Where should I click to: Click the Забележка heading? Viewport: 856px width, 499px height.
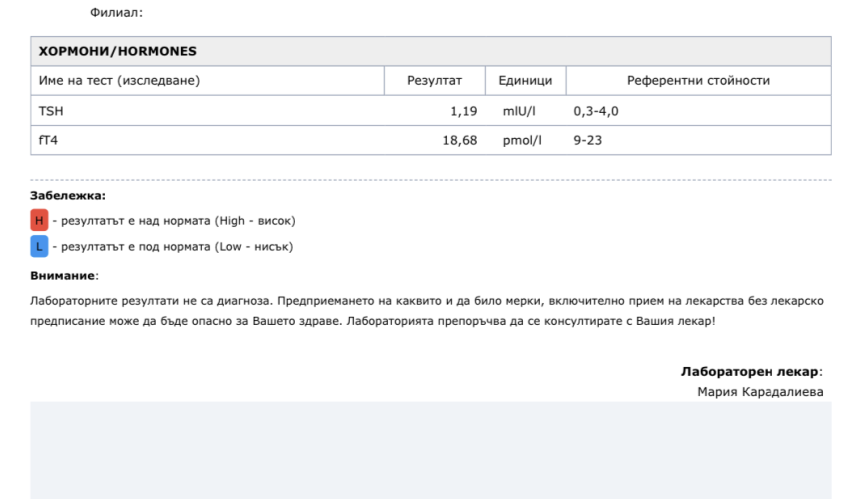[68, 196]
